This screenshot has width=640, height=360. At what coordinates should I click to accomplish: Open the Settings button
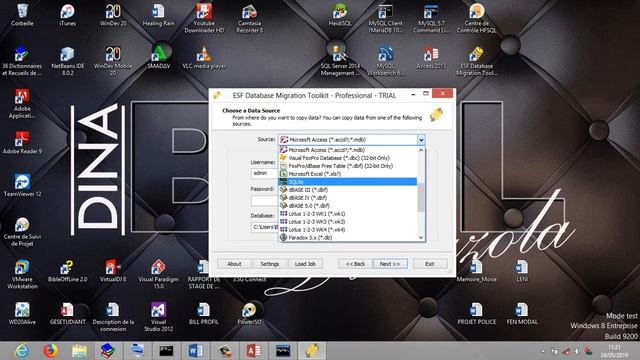[269, 264]
